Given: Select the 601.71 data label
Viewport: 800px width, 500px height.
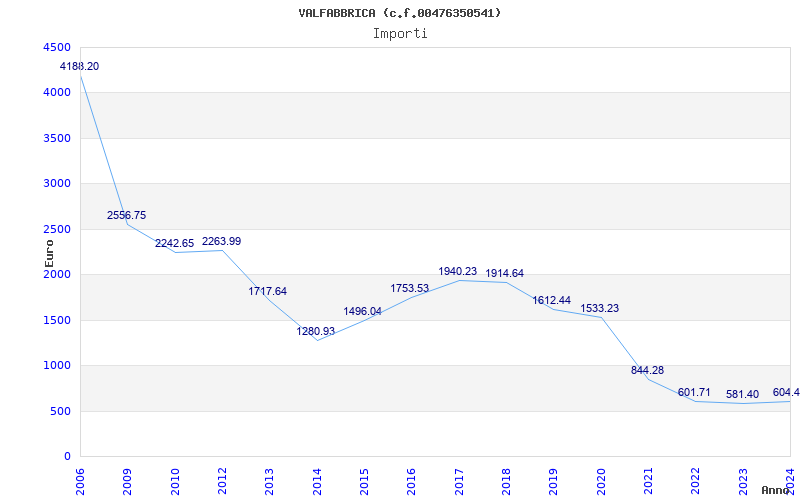Looking at the screenshot, I should tap(694, 392).
